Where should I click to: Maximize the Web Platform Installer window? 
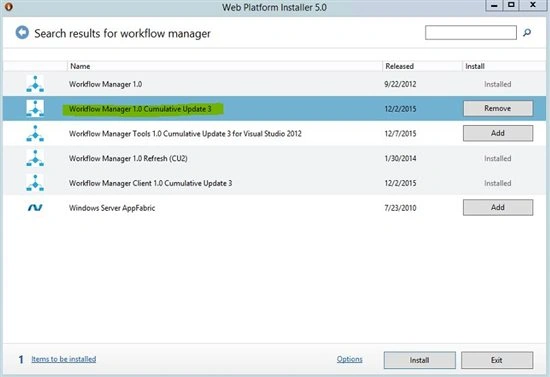pyautogui.click(x=511, y=5)
